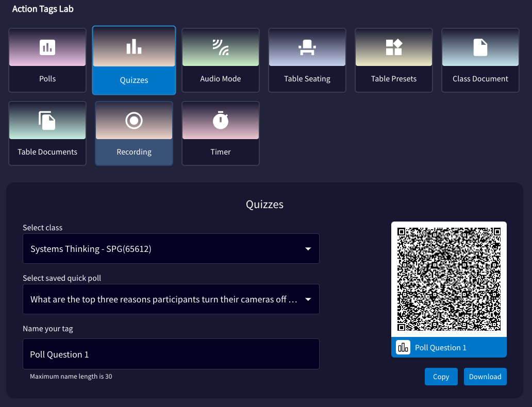This screenshot has width=532, height=407.
Task: Click the Quizzes label on the selected card
Action: [134, 80]
